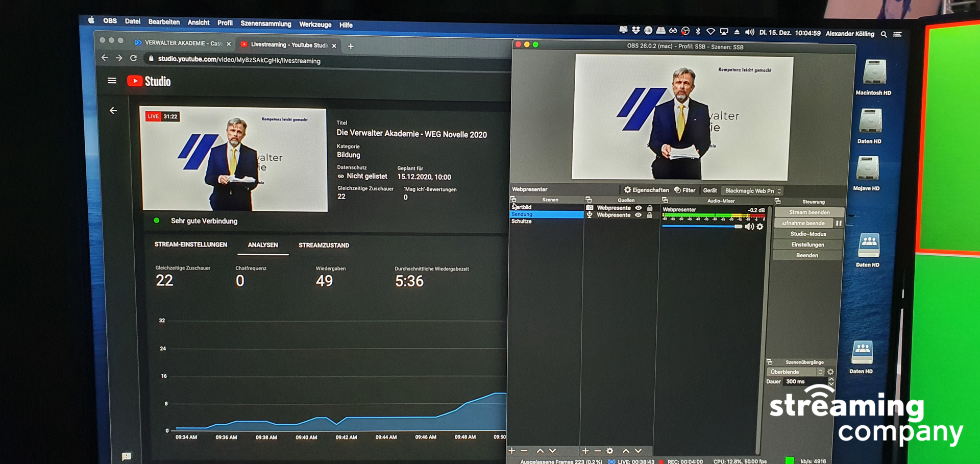The height and width of the screenshot is (464, 980).
Task: Click the Dauer 300 ms field
Action: click(805, 381)
